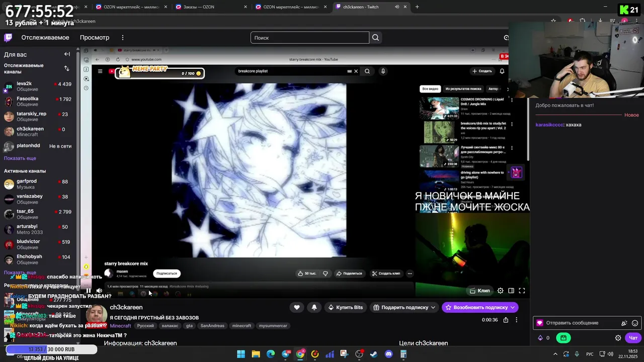Open chat settings gear icon
The image size is (644, 362).
pyautogui.click(x=618, y=338)
